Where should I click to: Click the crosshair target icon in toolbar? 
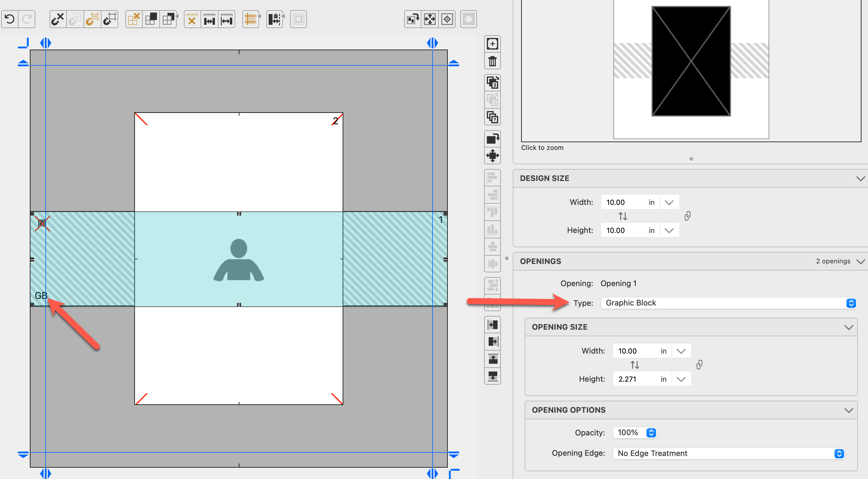447,19
